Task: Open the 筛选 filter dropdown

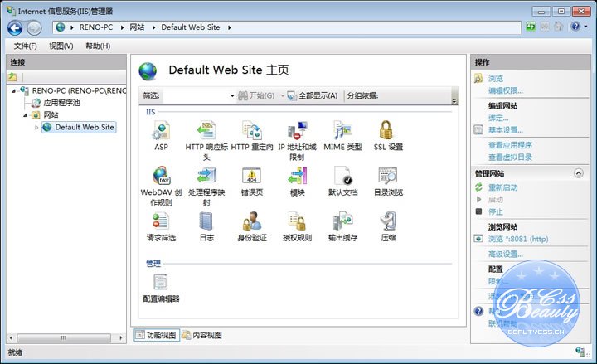Action: [232, 96]
